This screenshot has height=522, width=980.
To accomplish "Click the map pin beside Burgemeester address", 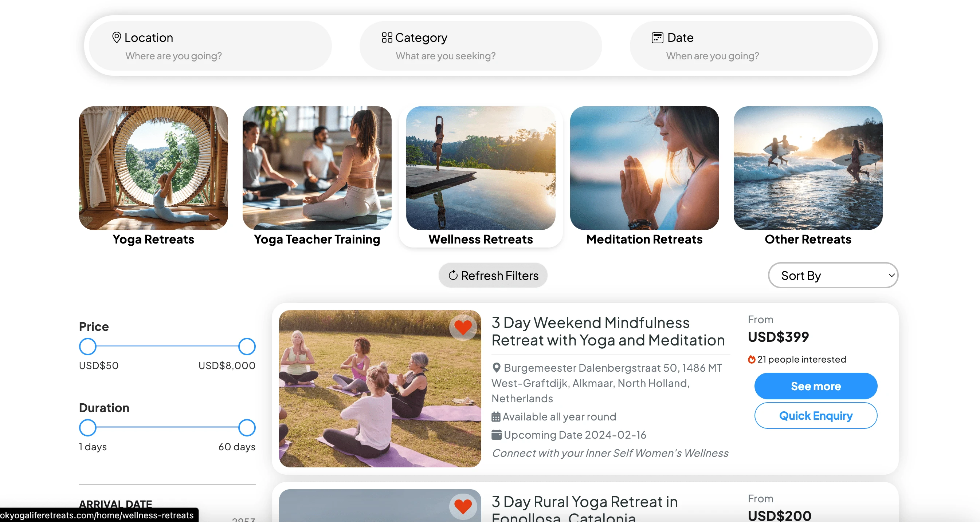I will [x=496, y=368].
